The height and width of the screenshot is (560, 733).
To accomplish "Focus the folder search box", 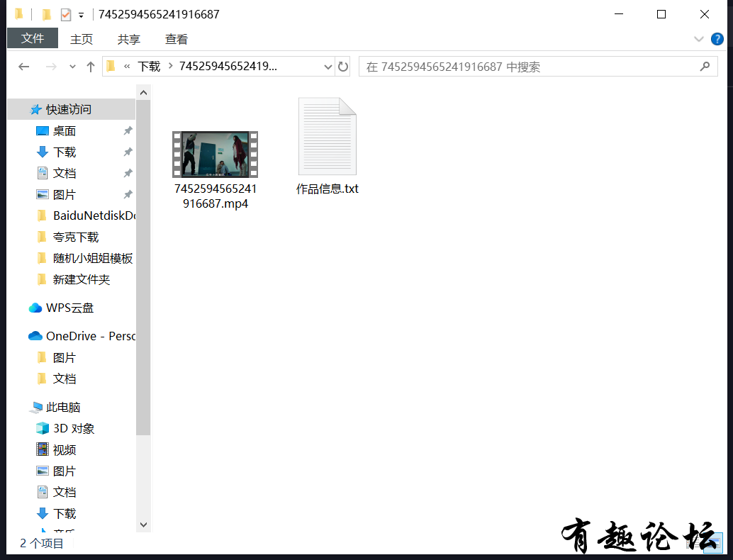I will coord(538,67).
